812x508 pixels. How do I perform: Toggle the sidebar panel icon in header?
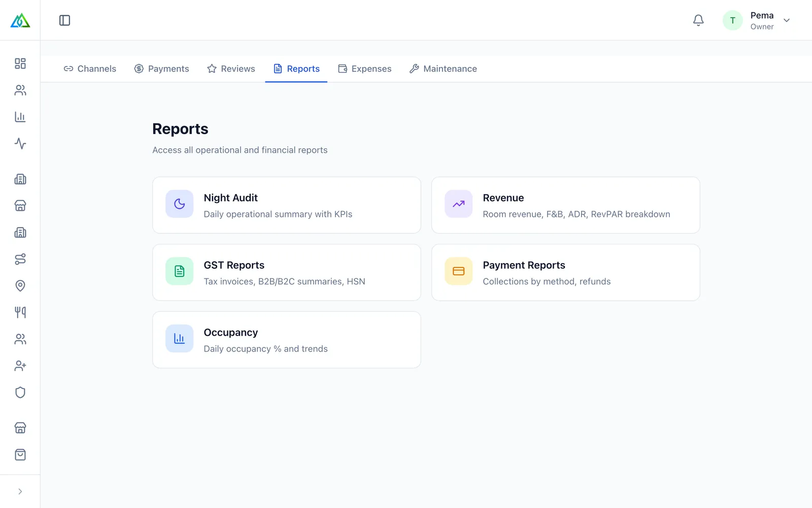pyautogui.click(x=64, y=20)
